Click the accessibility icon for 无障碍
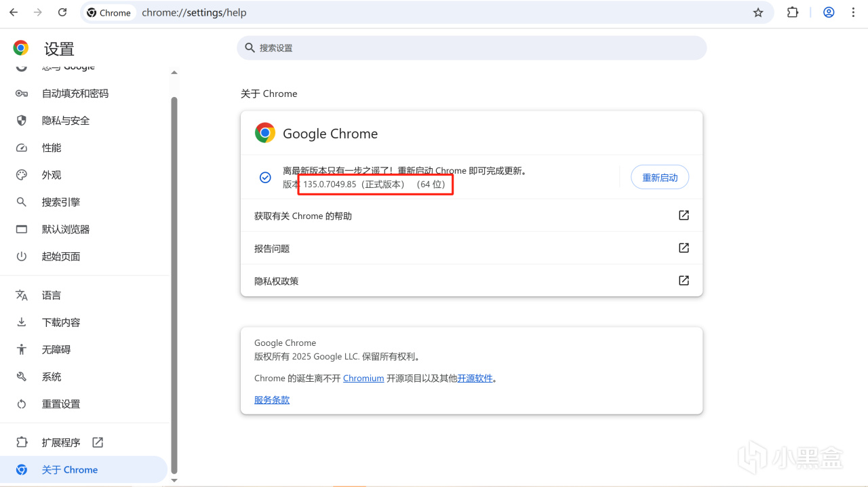 pyautogui.click(x=22, y=349)
